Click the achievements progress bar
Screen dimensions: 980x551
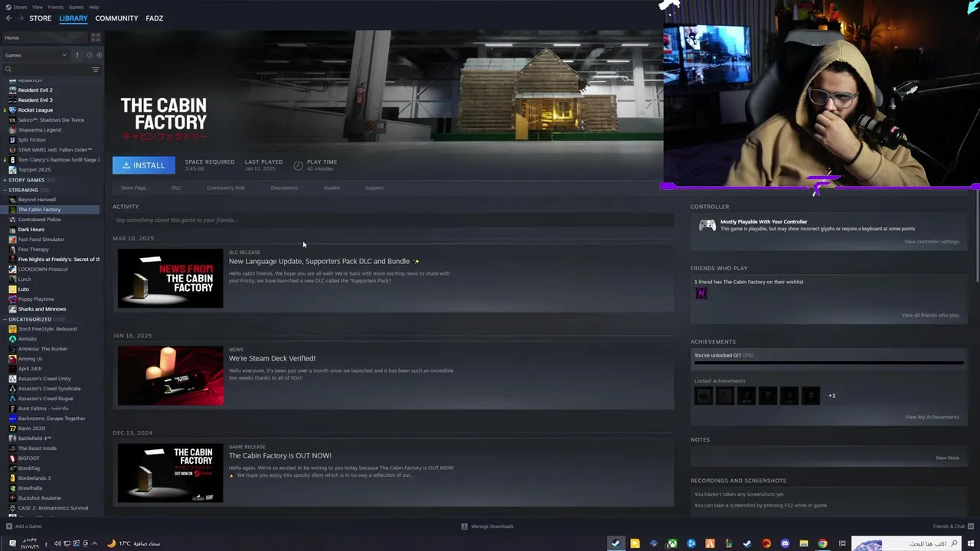828,363
